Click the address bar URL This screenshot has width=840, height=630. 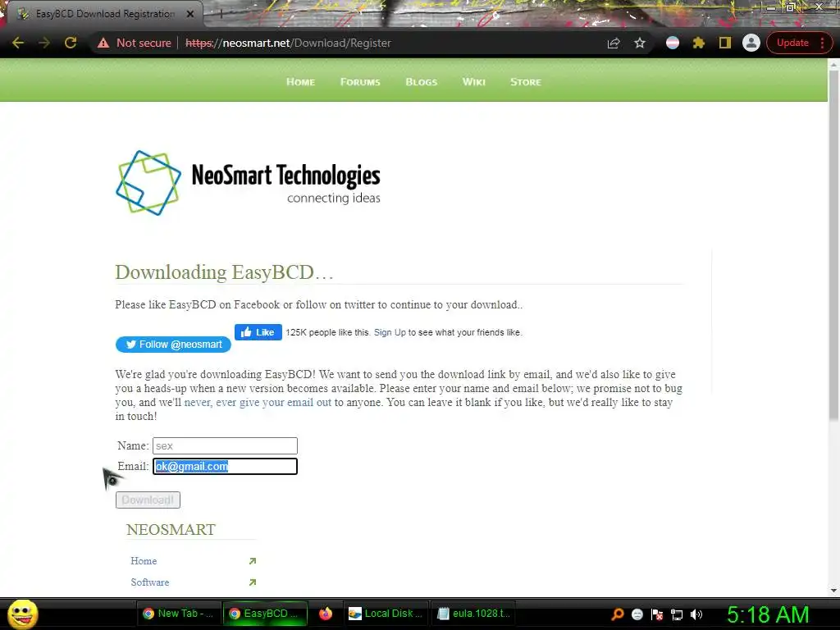[x=288, y=43]
